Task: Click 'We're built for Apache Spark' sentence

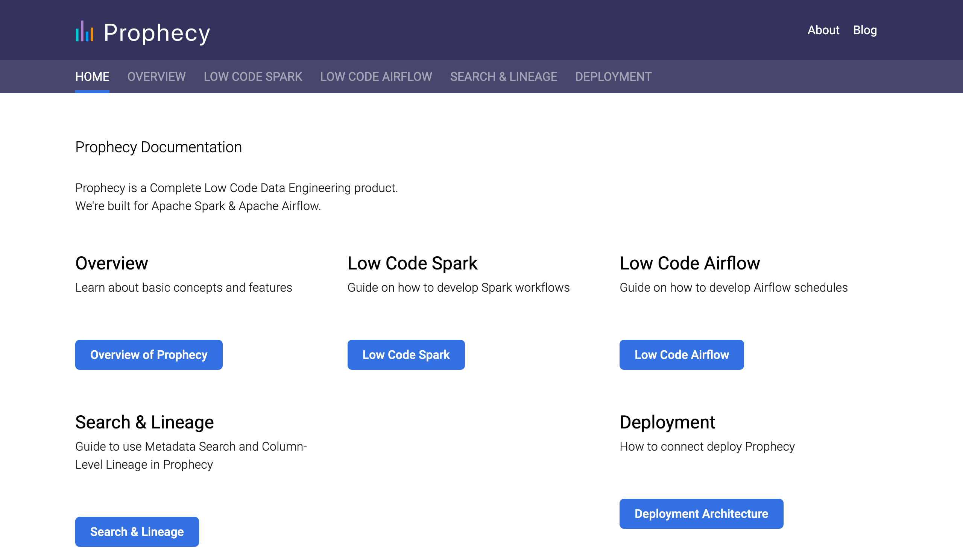Action: pyautogui.click(x=198, y=206)
